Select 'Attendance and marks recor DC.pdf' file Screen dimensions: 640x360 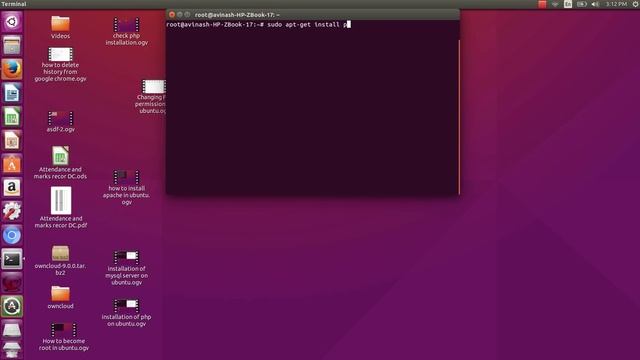point(60,208)
